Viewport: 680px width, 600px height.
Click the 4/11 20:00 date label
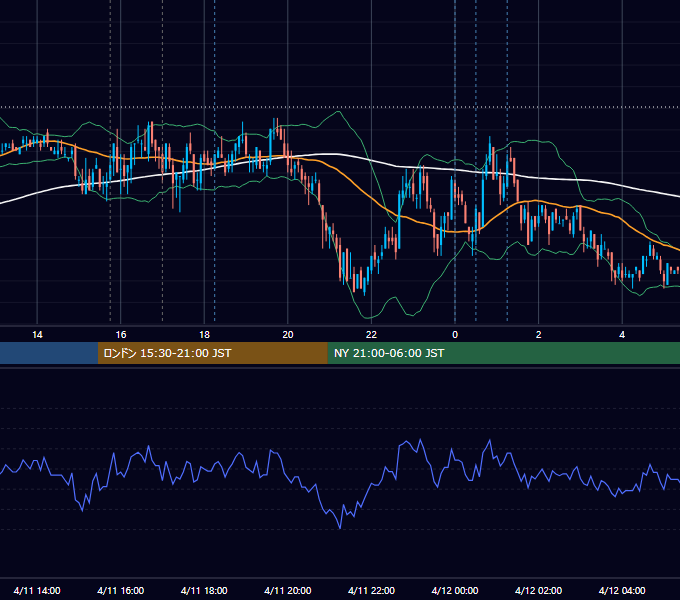point(288,590)
